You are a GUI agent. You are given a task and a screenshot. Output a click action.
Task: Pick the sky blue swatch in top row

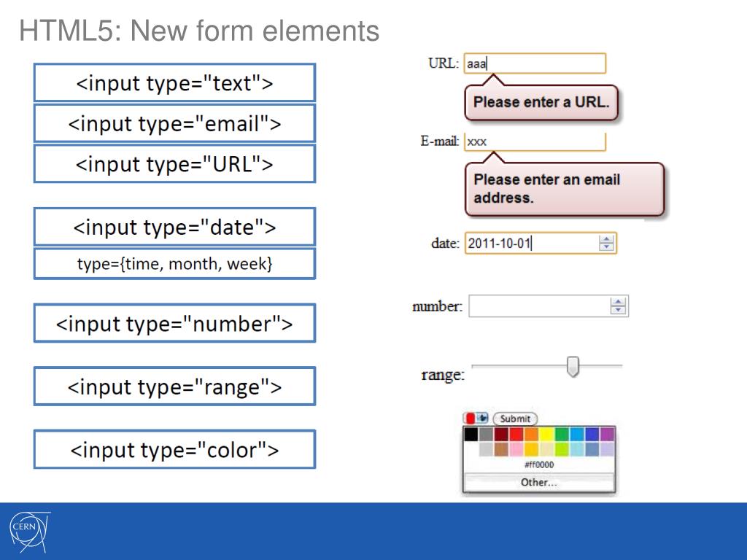pyautogui.click(x=577, y=435)
